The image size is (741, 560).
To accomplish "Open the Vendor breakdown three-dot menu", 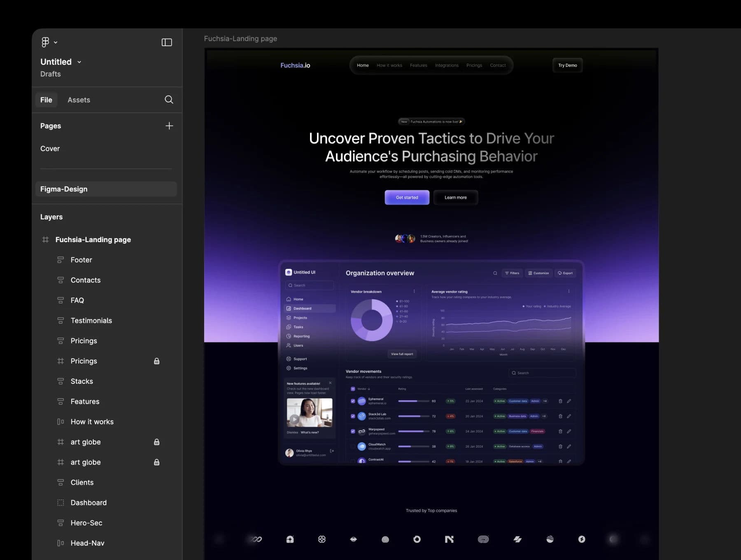I will (414, 292).
